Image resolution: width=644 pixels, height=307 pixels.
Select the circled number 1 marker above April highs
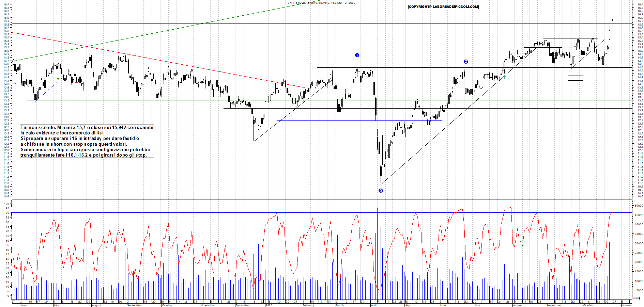tap(357, 55)
